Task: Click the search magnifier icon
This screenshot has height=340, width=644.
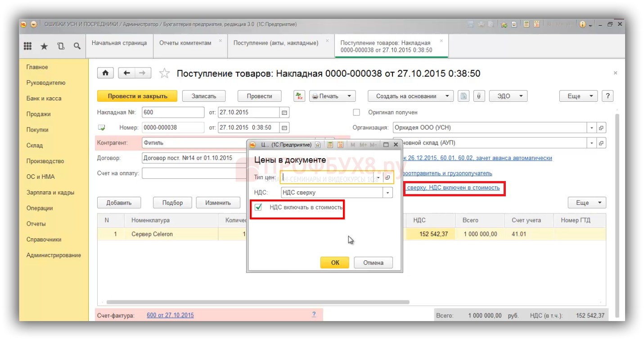Action: [x=77, y=46]
